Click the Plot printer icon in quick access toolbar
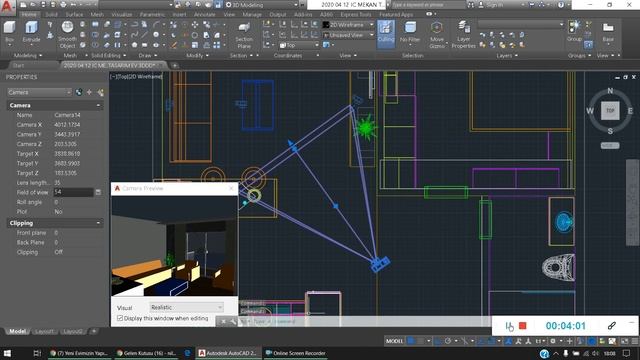640x360 pixels. (x=63, y=4)
